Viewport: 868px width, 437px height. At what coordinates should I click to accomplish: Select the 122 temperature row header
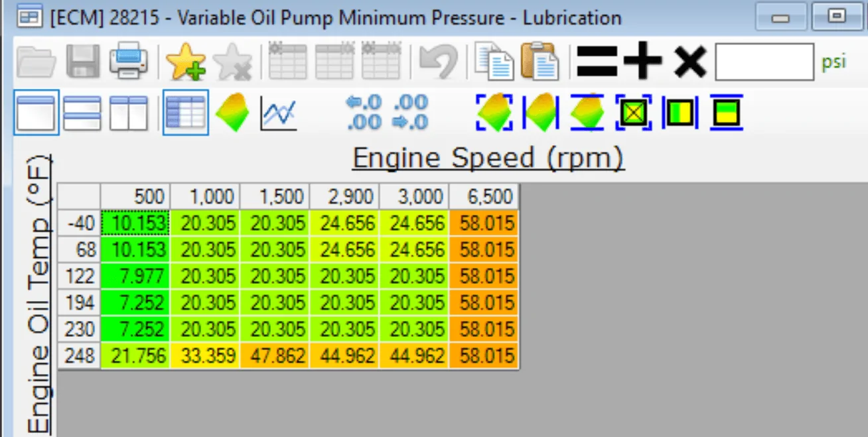coord(79,276)
